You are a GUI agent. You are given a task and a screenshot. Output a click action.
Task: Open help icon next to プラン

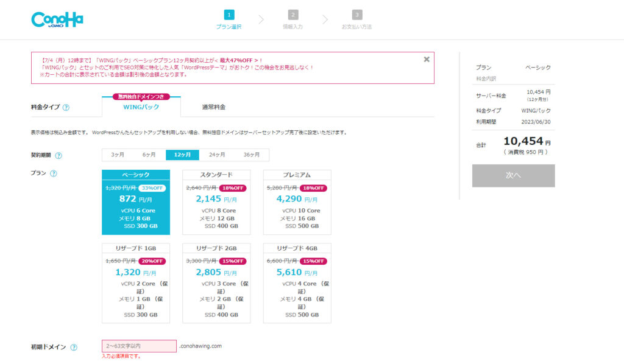[x=54, y=173]
